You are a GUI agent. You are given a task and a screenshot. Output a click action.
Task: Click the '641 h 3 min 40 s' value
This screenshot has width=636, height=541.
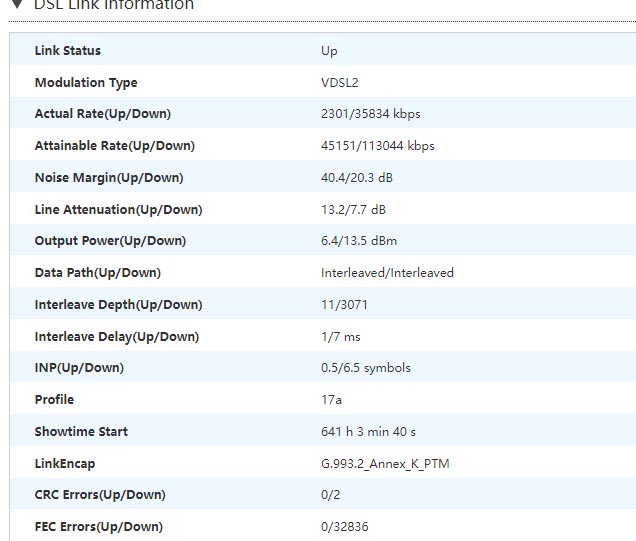click(x=368, y=432)
